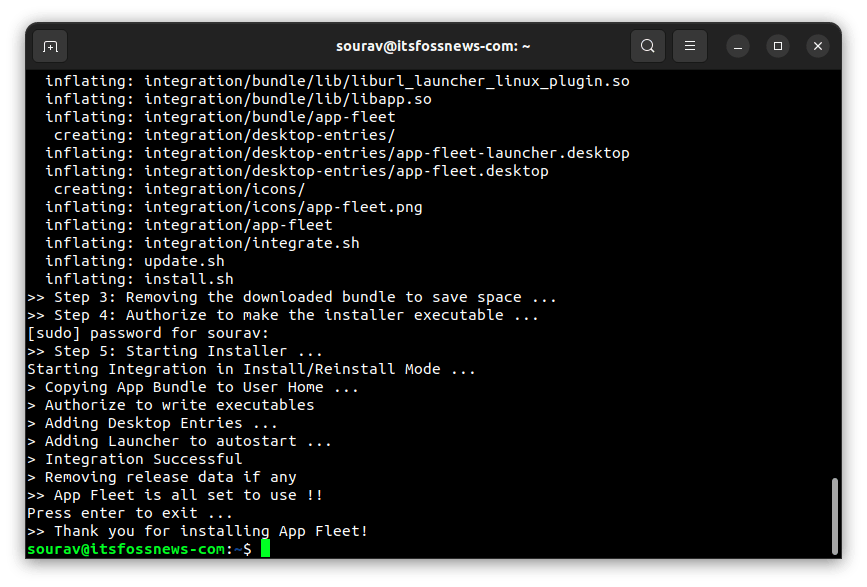Image resolution: width=867 pixels, height=587 pixels.
Task: Open the hamburger menu
Action: (689, 46)
